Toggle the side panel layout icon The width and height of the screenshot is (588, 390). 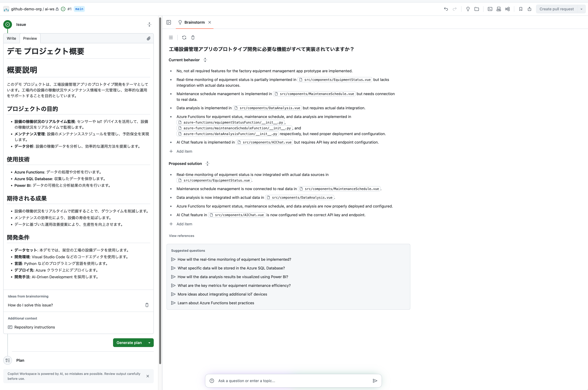(x=169, y=22)
